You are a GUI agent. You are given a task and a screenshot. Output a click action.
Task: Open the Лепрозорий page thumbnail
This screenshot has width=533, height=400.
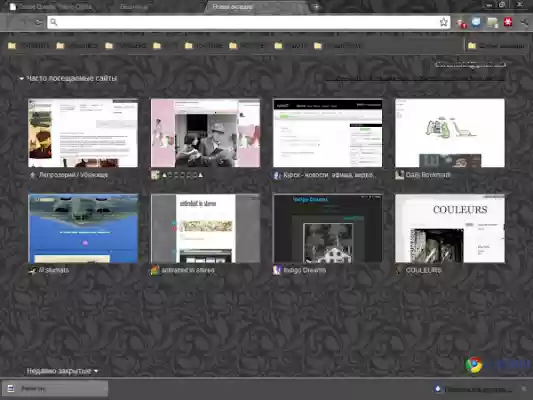pyautogui.click(x=83, y=133)
